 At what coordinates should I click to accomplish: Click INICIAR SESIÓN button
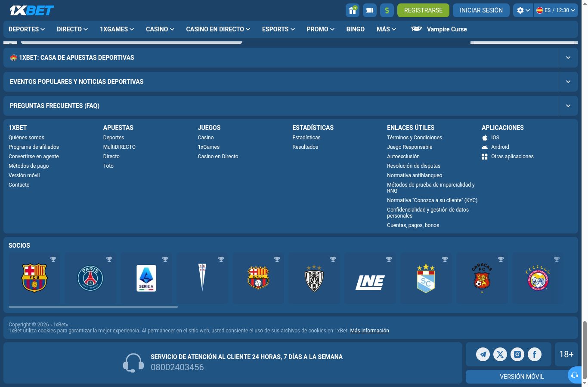pyautogui.click(x=481, y=10)
